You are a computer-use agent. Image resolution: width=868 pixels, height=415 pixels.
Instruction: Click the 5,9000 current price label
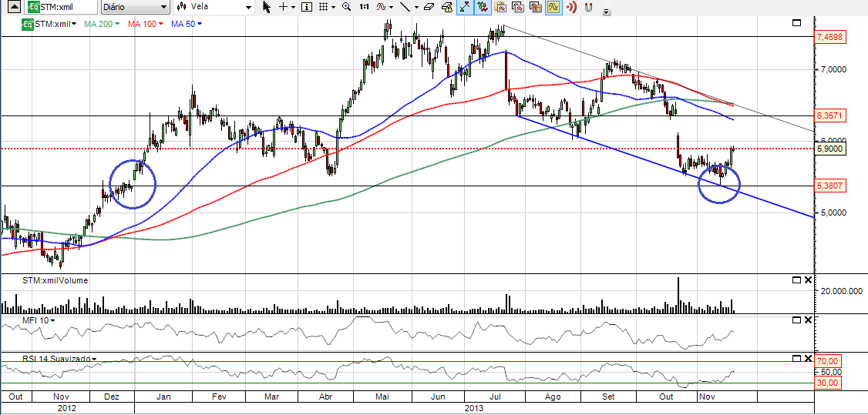[831, 149]
